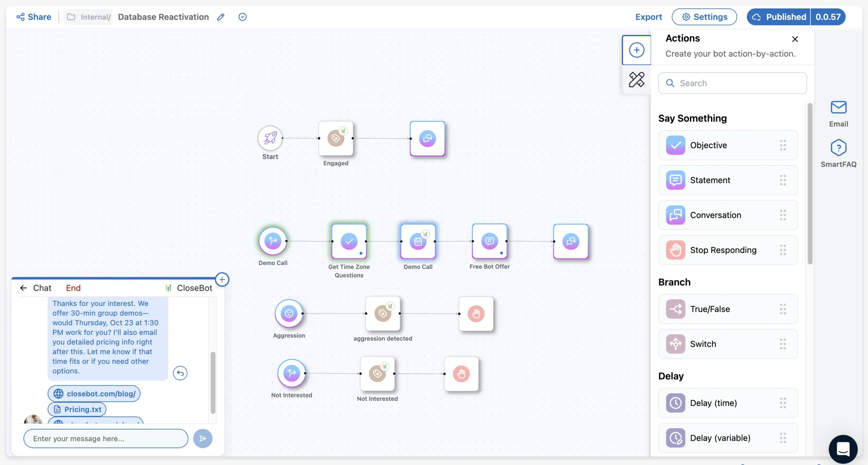Click the Export link
Viewport: 868px width, 465px height.
pos(648,17)
